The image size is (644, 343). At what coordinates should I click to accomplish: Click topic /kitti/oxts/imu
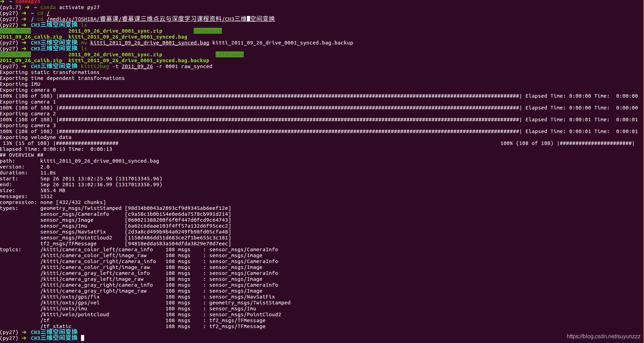click(64, 309)
